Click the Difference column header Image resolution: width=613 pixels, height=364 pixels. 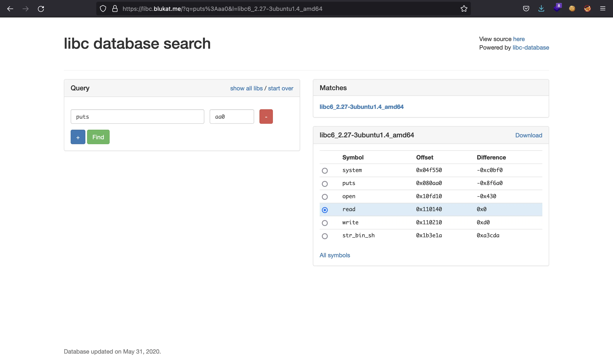pos(491,158)
